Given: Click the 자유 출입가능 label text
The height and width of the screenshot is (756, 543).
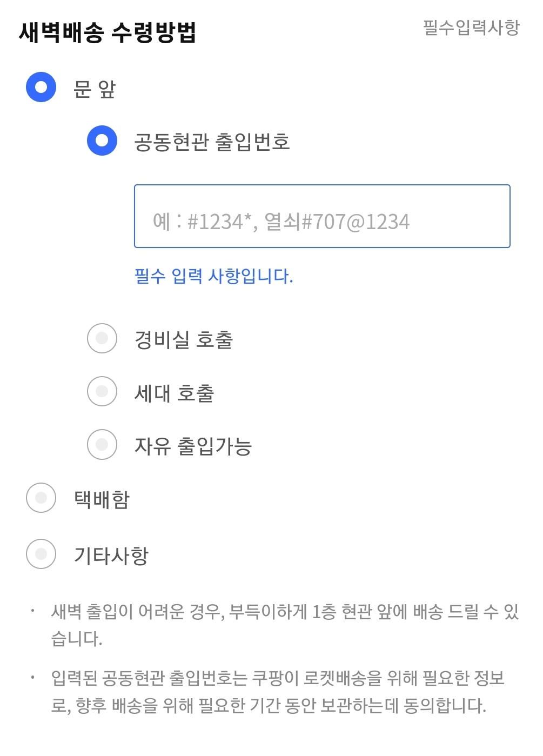Looking at the screenshot, I should [x=193, y=446].
